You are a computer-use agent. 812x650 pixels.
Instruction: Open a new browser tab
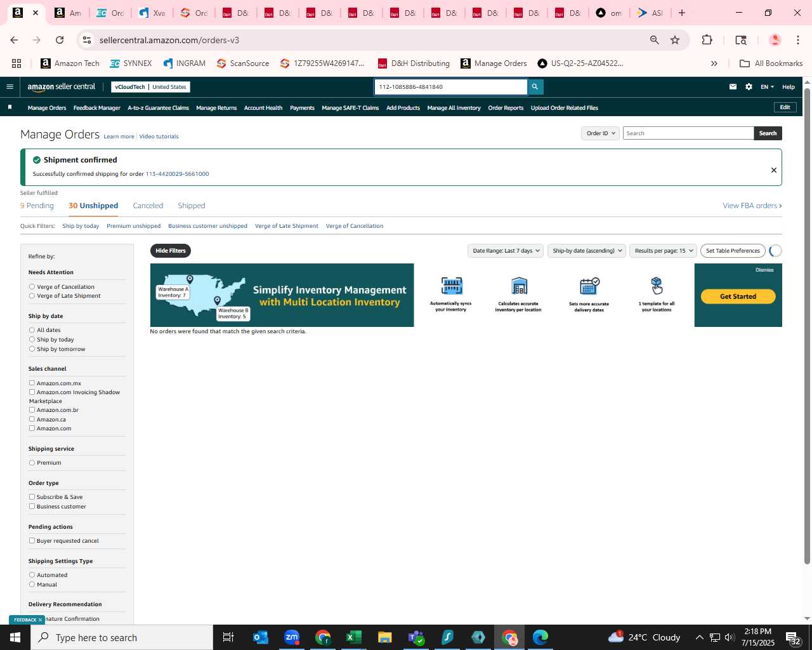[682, 13]
